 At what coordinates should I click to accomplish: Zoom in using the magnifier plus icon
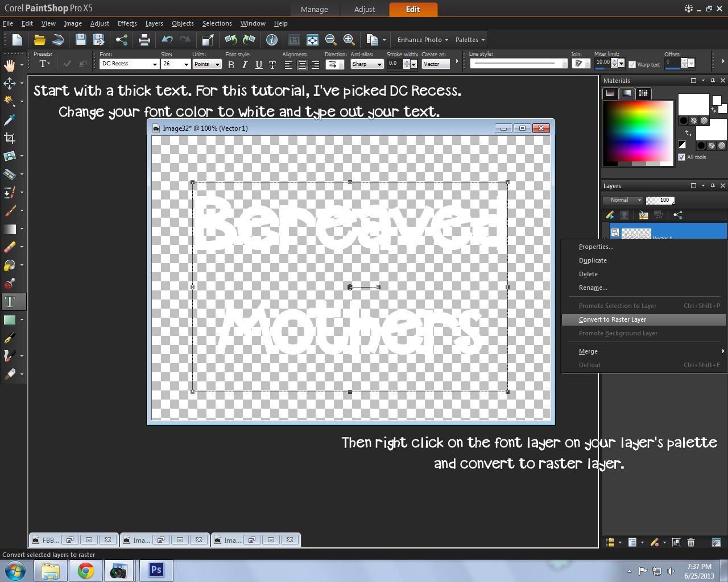point(348,40)
